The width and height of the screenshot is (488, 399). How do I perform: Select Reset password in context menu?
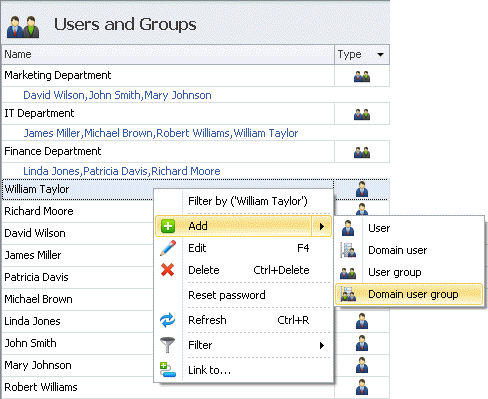227,295
